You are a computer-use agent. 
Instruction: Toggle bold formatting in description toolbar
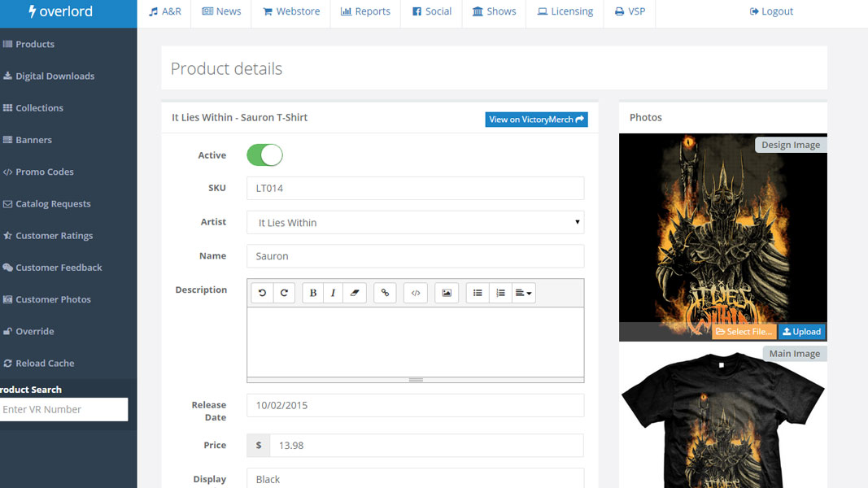coord(313,293)
